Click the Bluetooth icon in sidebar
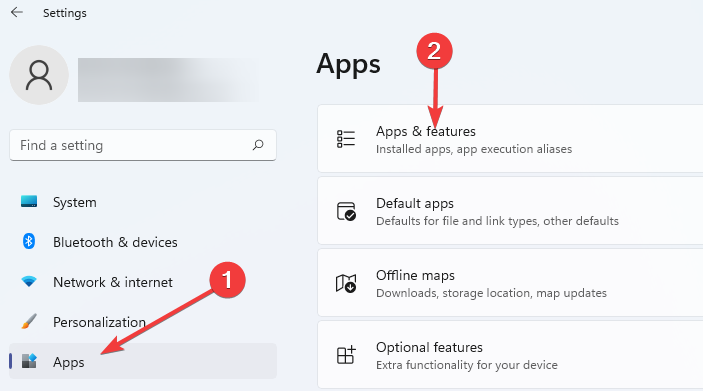This screenshot has width=703, height=391. pos(29,241)
